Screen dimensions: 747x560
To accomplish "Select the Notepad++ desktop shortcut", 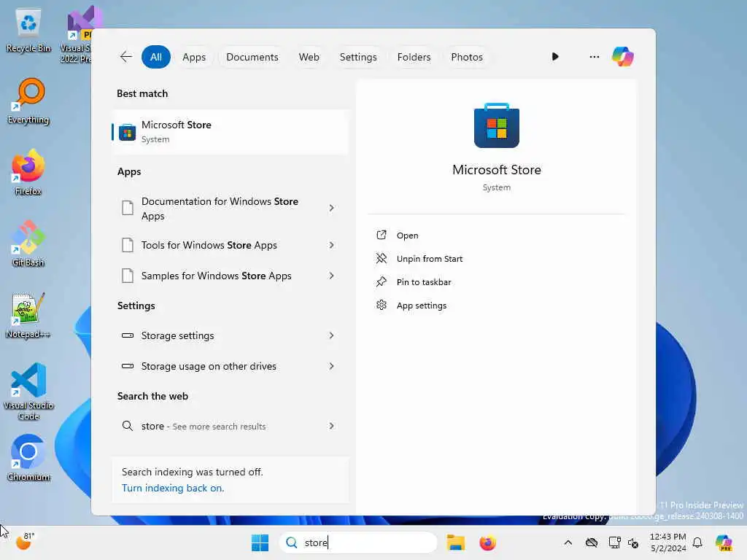I will pyautogui.click(x=28, y=316).
